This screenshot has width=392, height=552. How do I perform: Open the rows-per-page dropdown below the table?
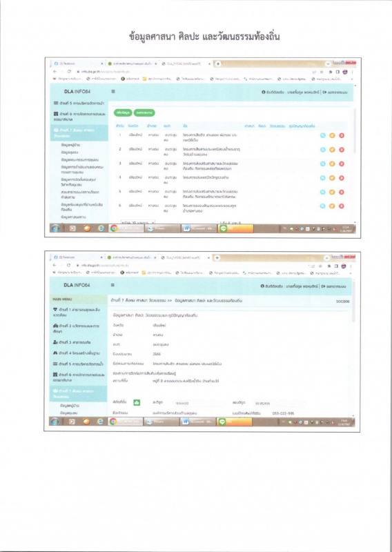click(x=138, y=223)
